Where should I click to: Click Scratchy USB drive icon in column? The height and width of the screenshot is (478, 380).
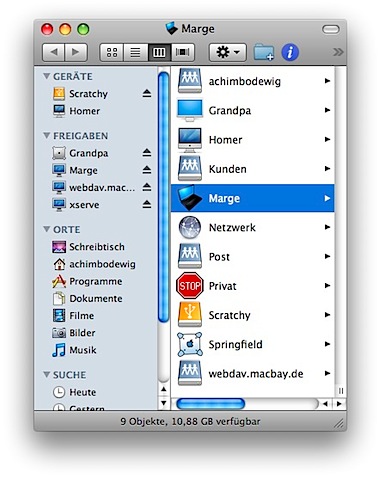coord(190,315)
